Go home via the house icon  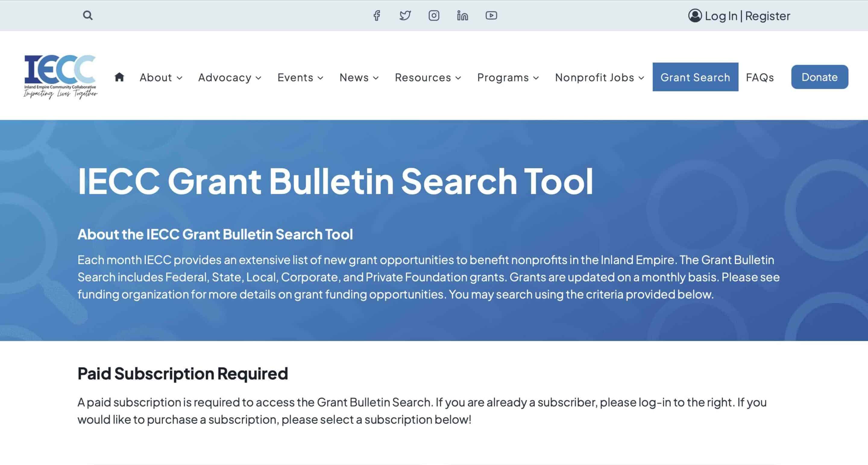[119, 77]
